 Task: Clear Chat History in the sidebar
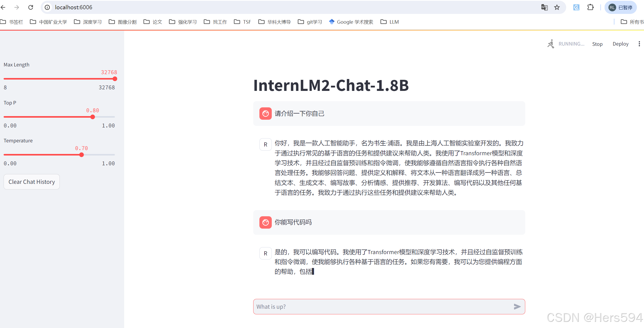click(x=32, y=182)
